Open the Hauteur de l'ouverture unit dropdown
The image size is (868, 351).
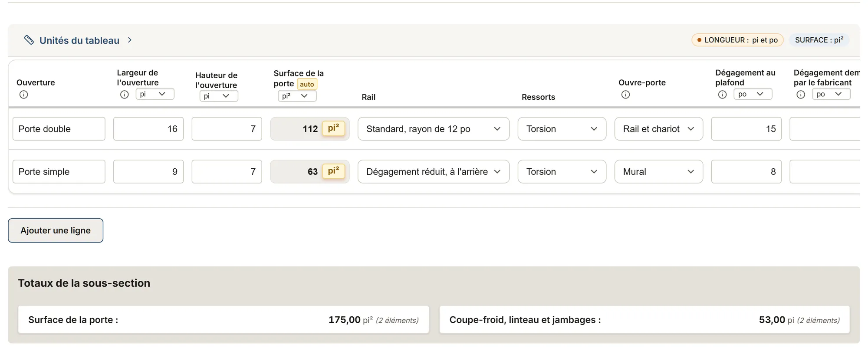point(219,96)
